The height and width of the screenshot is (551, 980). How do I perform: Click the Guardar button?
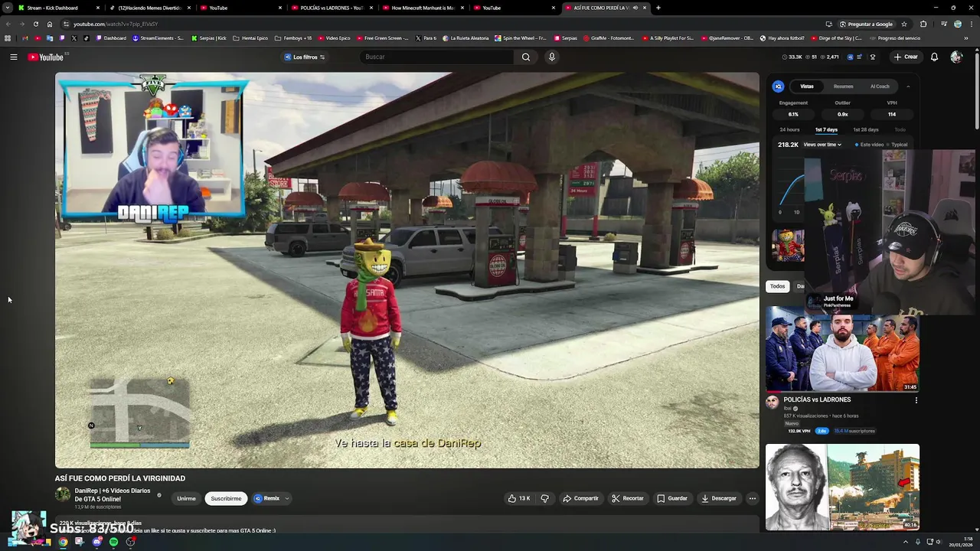point(672,498)
